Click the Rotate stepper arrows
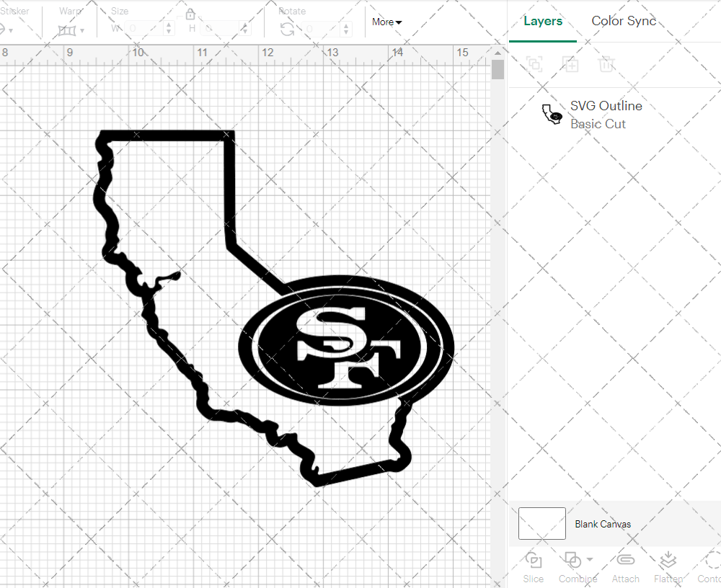 click(346, 29)
